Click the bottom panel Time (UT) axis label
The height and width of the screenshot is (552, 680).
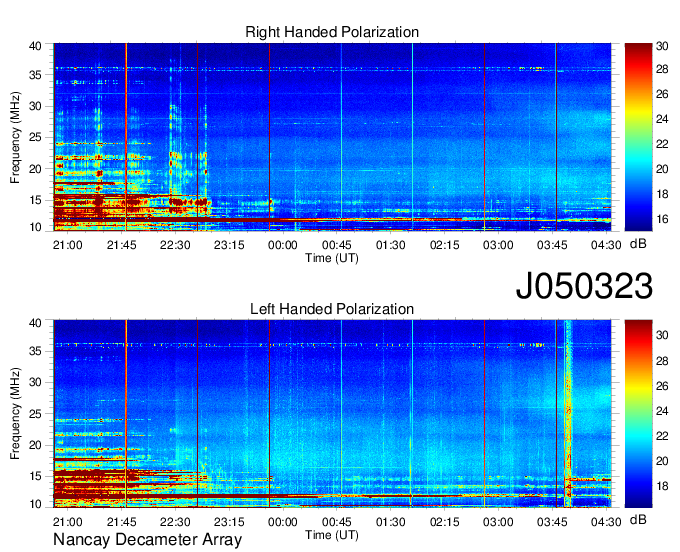pyautogui.click(x=332, y=535)
